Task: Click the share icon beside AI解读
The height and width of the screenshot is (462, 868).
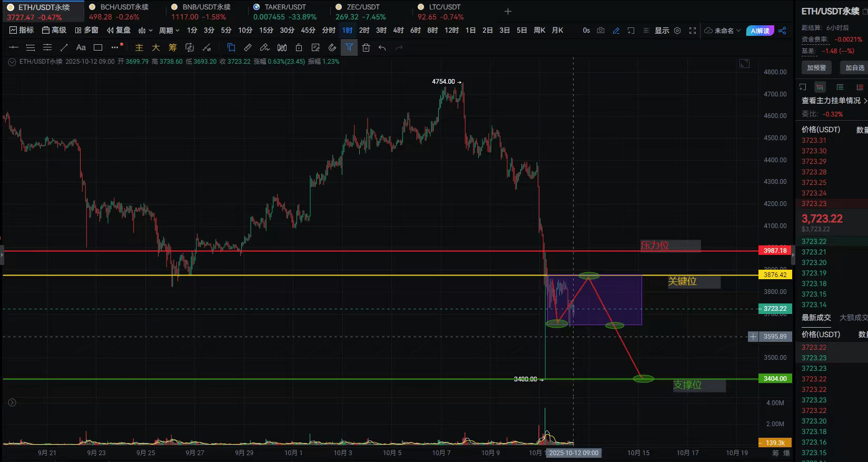Action: tap(782, 31)
